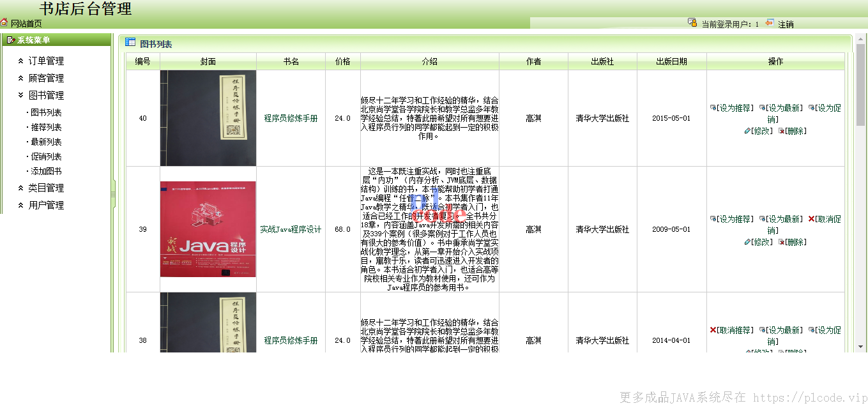Click date cell 2009-05-01
The width and height of the screenshot is (868, 408).
tap(671, 230)
